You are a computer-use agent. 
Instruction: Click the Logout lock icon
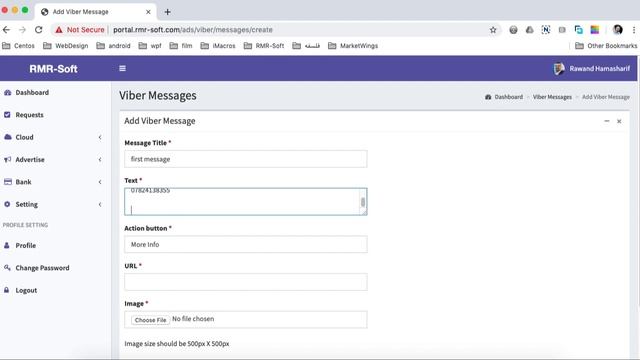tap(7, 290)
